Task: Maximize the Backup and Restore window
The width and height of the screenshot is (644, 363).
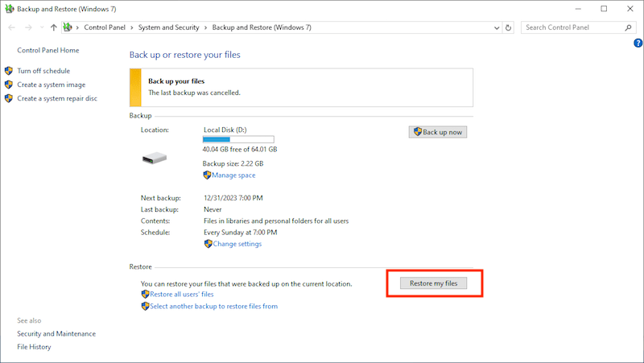Action: [604, 9]
